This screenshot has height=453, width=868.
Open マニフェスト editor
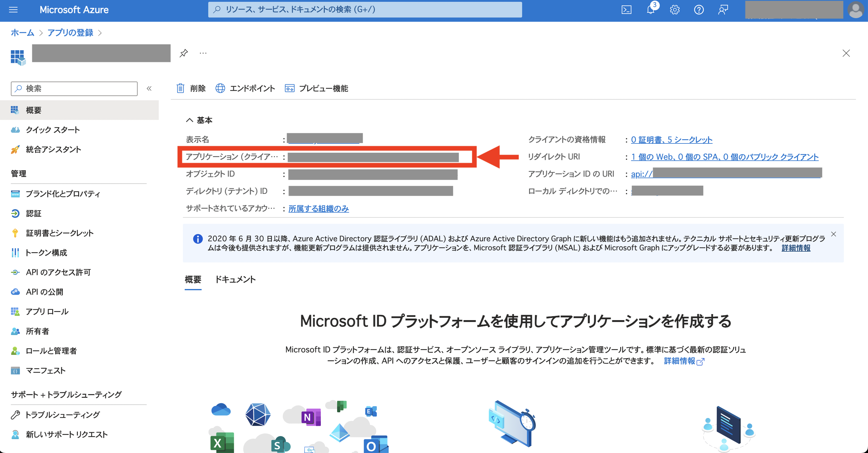(46, 371)
